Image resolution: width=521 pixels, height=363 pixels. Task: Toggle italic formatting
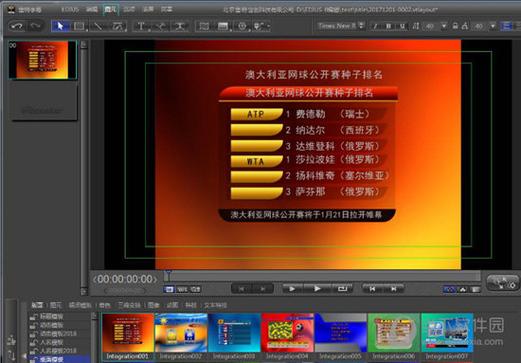[375, 26]
